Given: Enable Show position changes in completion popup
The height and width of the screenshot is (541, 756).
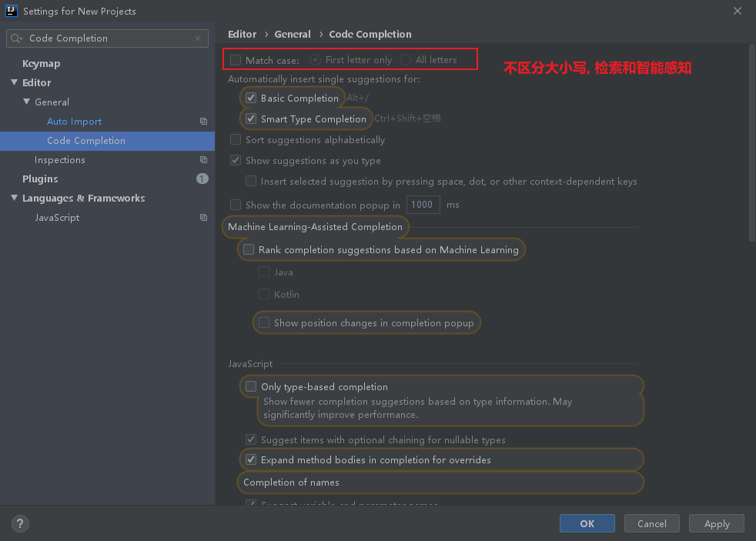Looking at the screenshot, I should [x=264, y=322].
